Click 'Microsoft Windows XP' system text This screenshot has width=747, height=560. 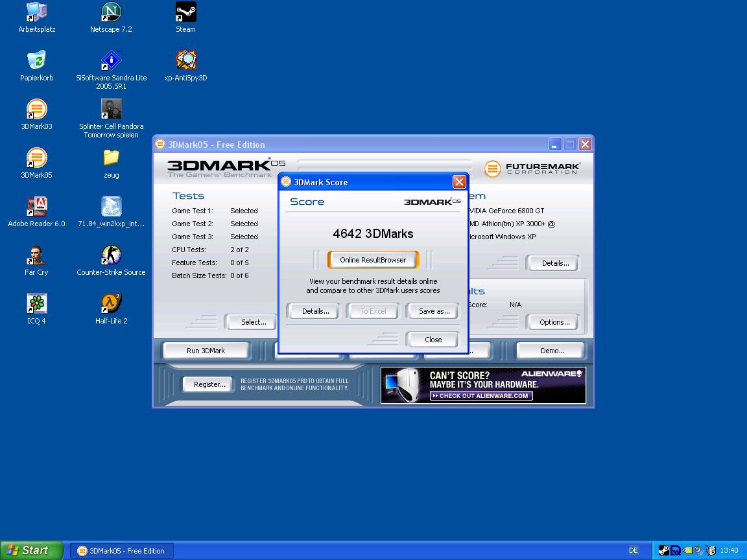tap(503, 237)
